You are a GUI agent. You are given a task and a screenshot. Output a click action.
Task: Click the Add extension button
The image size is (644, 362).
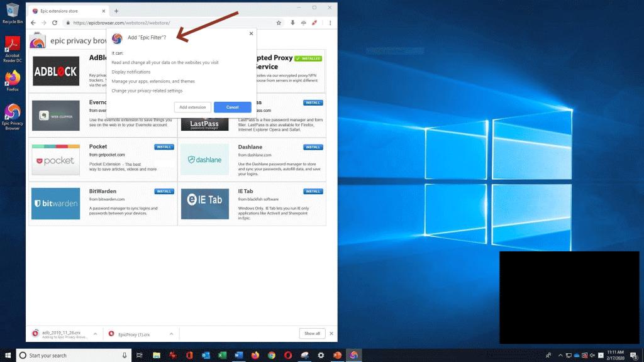coord(192,107)
